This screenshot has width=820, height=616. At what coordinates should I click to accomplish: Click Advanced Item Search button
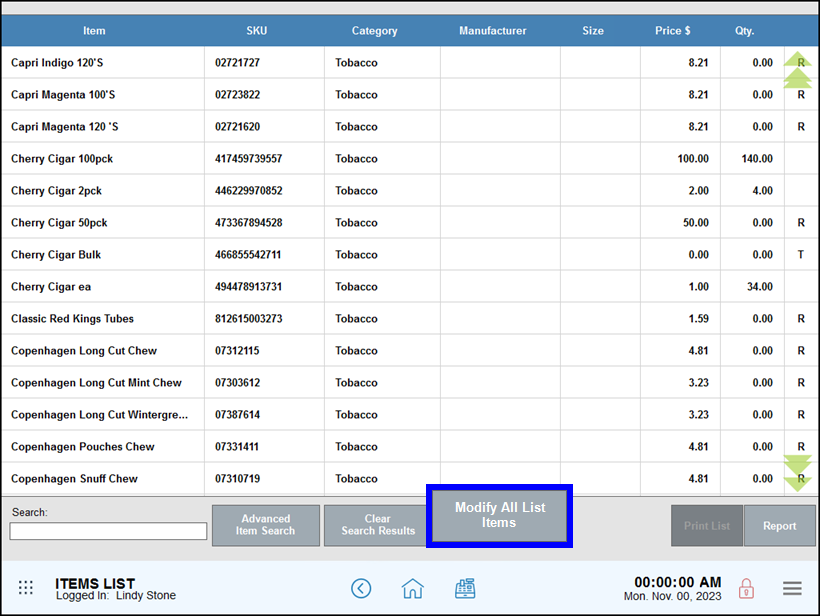[x=266, y=526]
